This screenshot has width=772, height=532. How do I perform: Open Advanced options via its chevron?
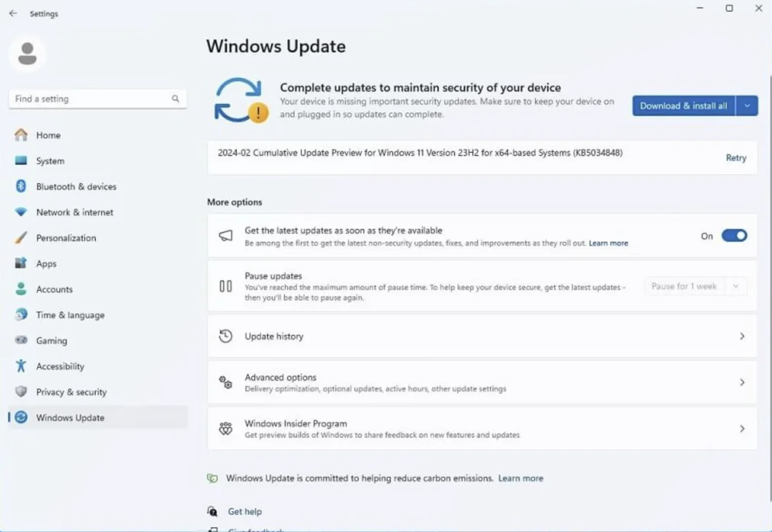[742, 382]
